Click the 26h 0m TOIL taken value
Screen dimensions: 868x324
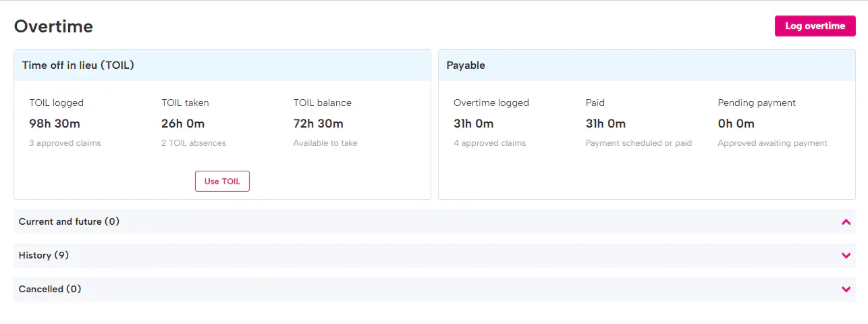(x=183, y=124)
